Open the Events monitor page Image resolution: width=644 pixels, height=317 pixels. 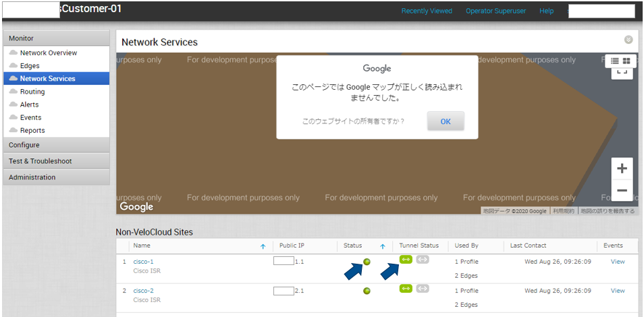tap(31, 117)
